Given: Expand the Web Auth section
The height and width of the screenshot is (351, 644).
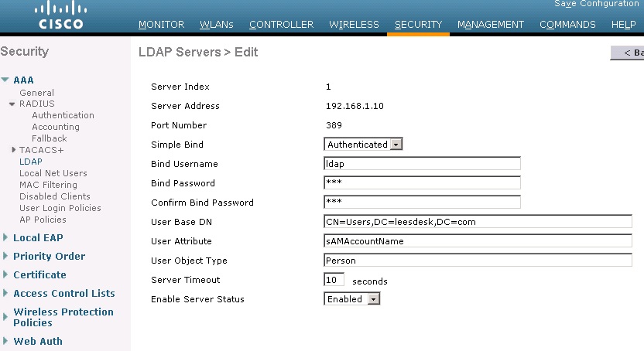Looking at the screenshot, I should click(5, 342).
